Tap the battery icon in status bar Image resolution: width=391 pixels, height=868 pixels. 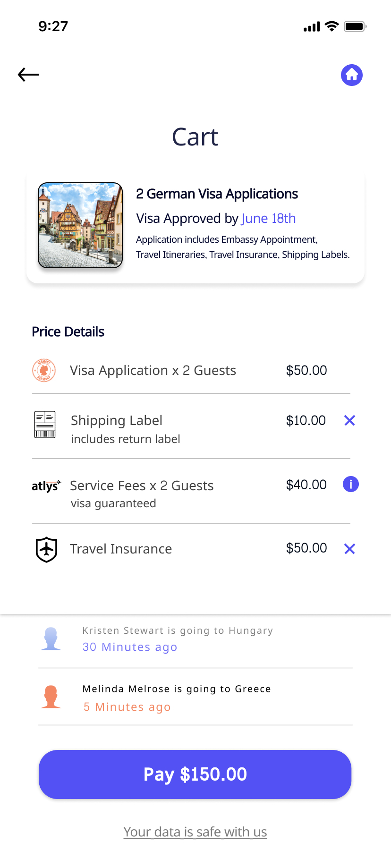(355, 26)
